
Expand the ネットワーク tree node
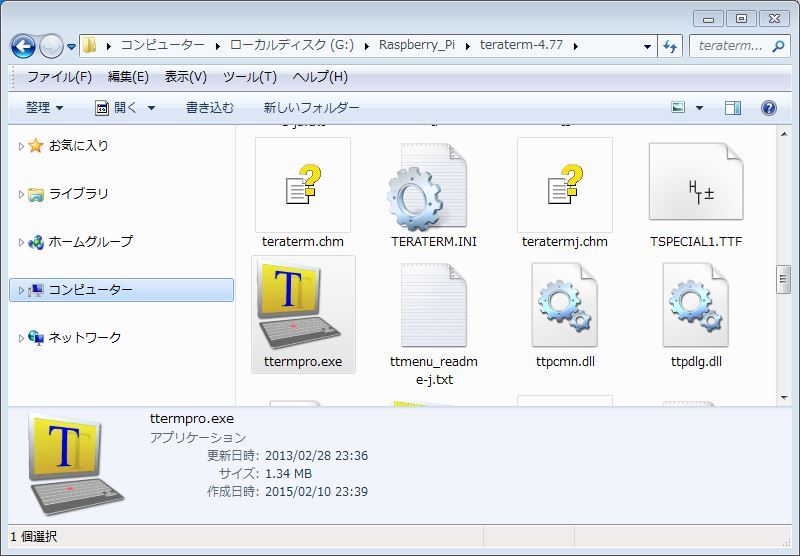(21, 338)
